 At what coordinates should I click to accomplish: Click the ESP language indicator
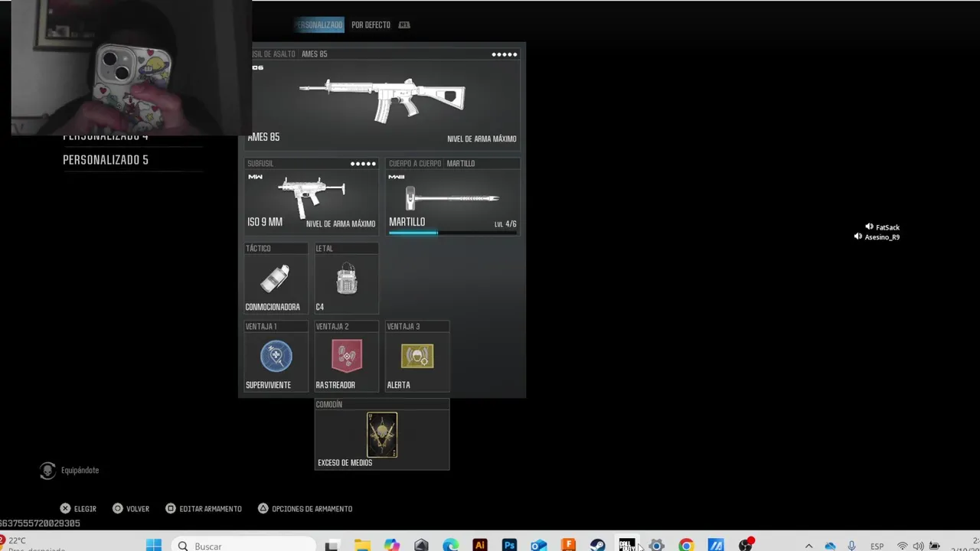(x=877, y=546)
